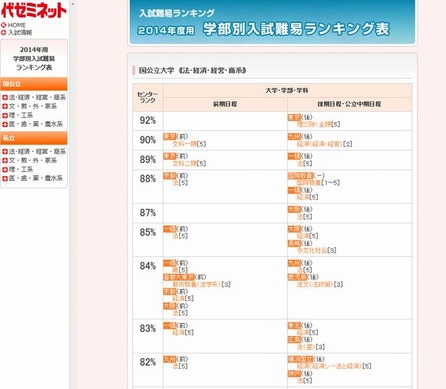Click the circle icon beside 入試情報
Viewport: 446px width, 389px height.
click(4, 32)
